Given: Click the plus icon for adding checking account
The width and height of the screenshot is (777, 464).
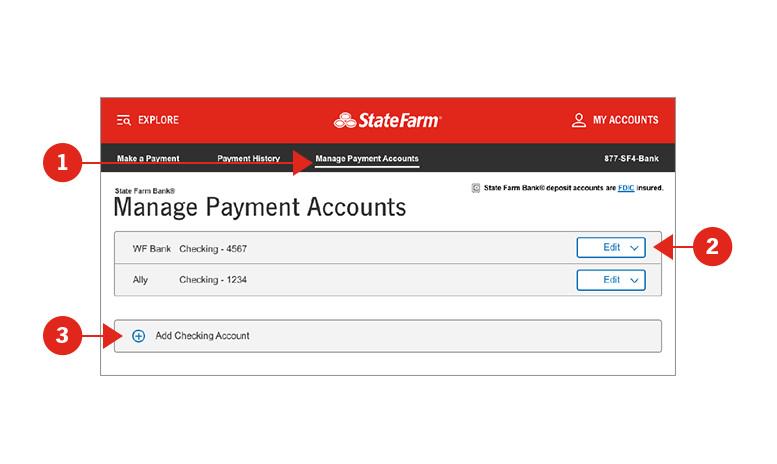Looking at the screenshot, I should [139, 336].
